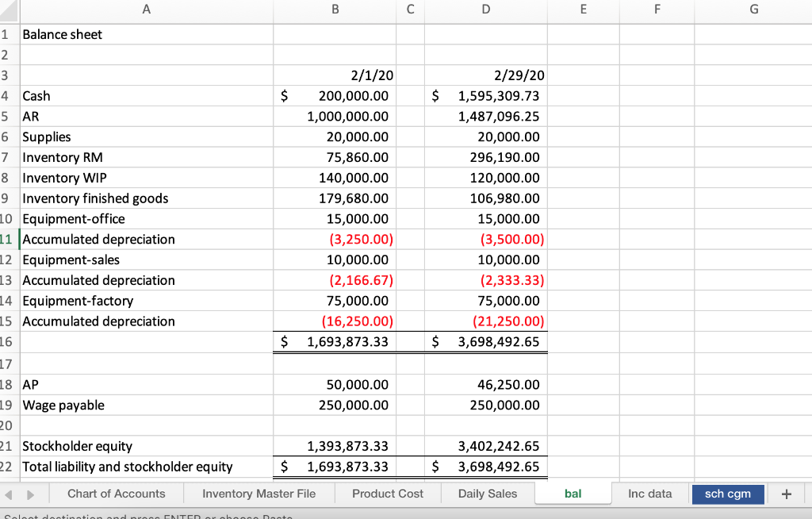812x519 pixels.
Task: Click the Equipment-sales label
Action: pyautogui.click(x=147, y=259)
